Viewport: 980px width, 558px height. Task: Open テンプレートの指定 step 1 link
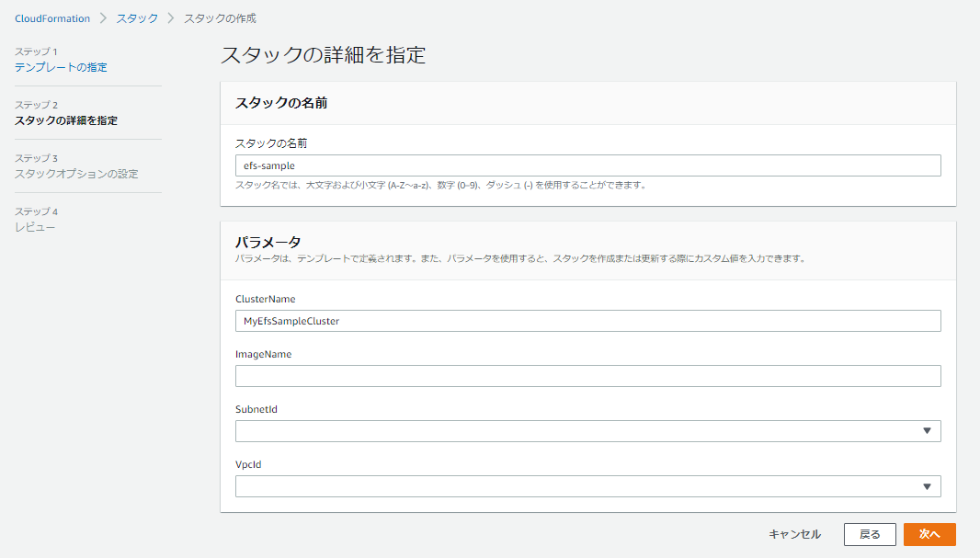62,67
